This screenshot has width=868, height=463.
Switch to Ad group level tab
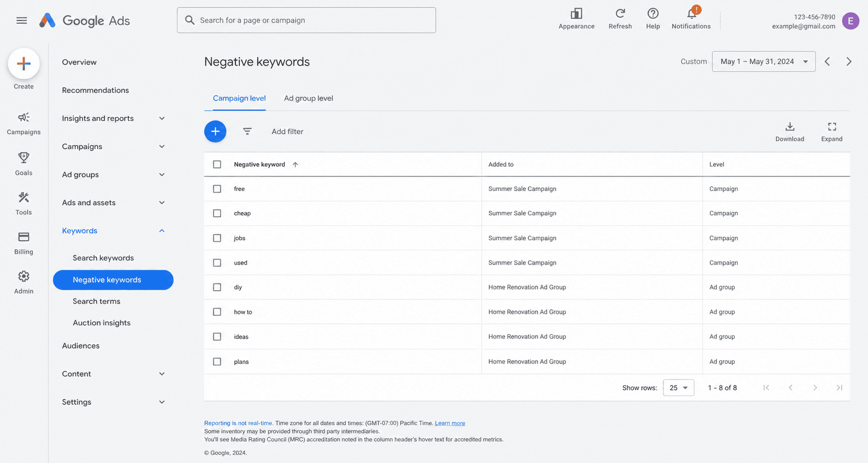click(308, 98)
